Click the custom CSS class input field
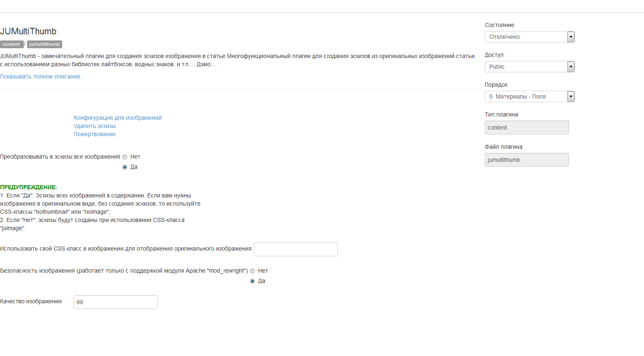 click(295, 249)
